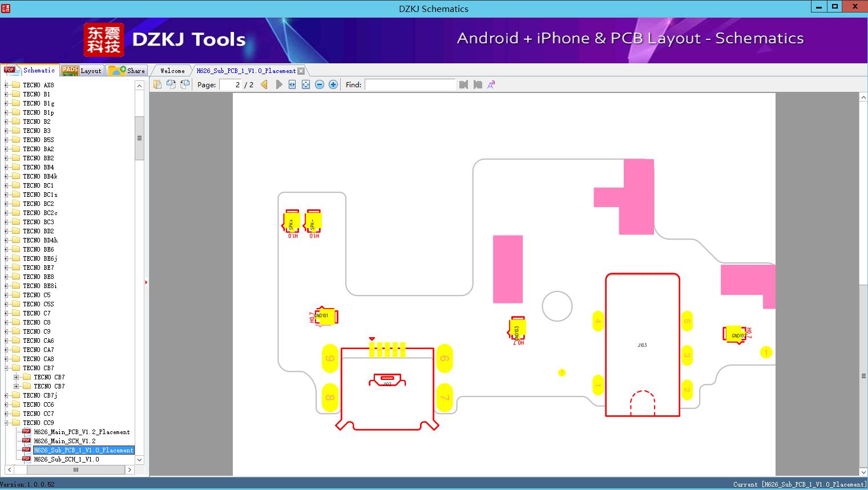Viewport: 868px width, 490px height.
Task: Click the document scrollbar down arrow
Action: (863, 472)
